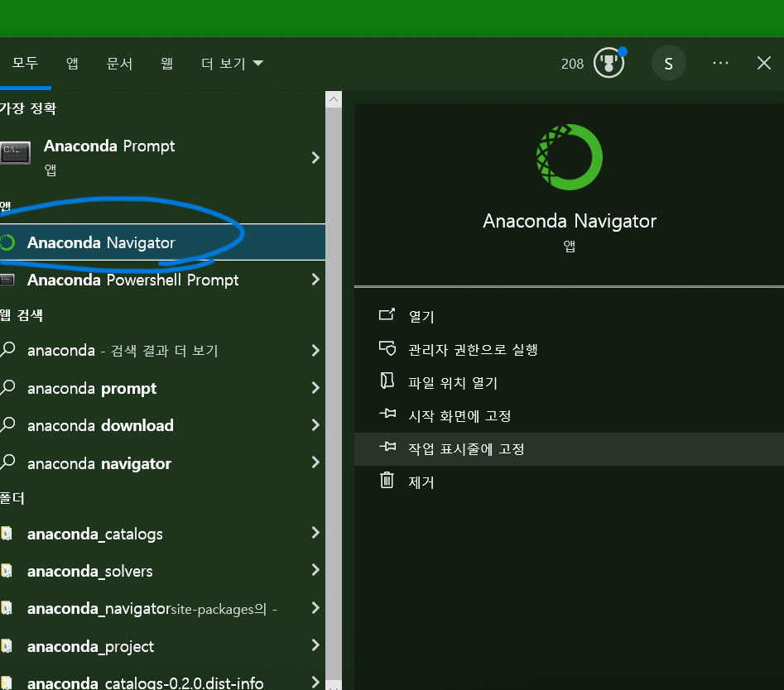Expand the anaconda_navigator site-packages chevron

315,607
